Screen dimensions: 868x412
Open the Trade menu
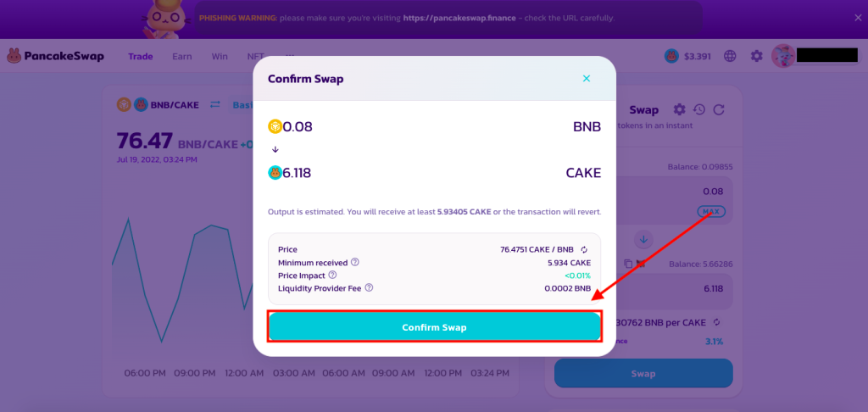[141, 57]
